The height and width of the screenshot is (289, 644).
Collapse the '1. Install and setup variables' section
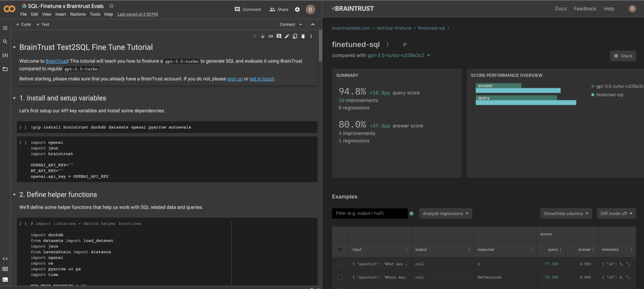coord(14,98)
